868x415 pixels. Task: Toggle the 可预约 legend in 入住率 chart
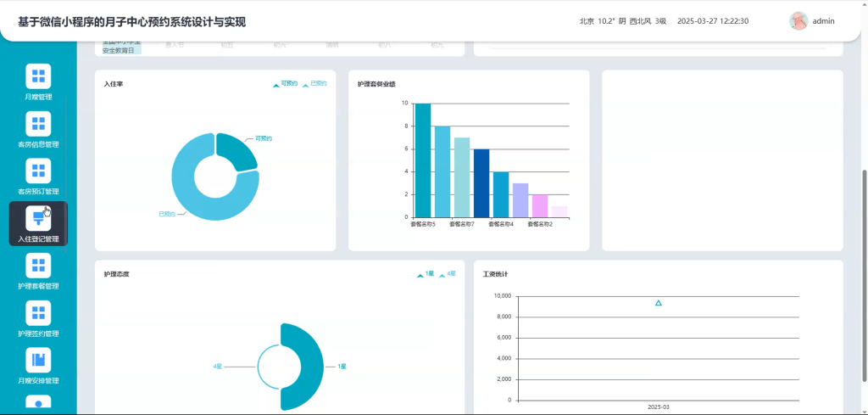(285, 84)
